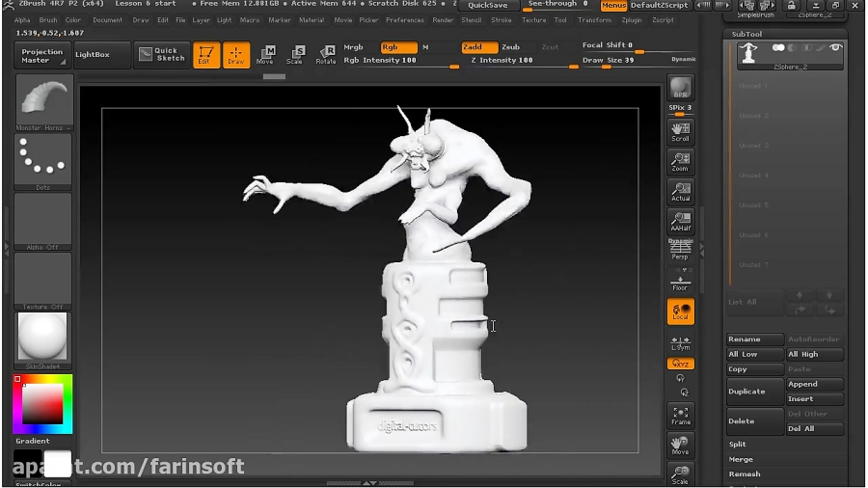
Task: Open Quick Sketch
Action: click(162, 55)
